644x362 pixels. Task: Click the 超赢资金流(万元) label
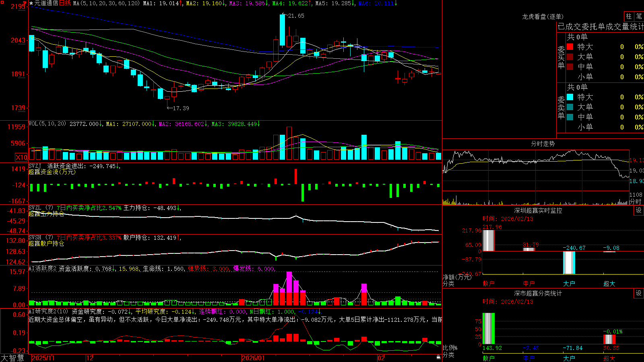52,172
